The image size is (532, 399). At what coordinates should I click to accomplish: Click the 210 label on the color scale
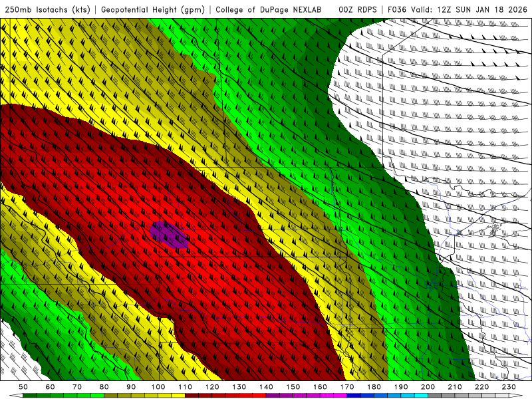click(455, 387)
